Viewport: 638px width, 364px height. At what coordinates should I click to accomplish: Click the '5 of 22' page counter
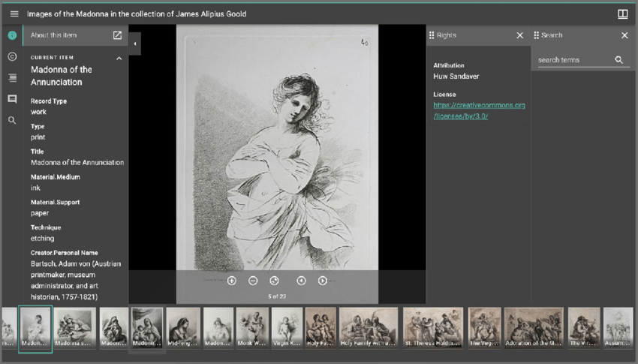point(277,296)
